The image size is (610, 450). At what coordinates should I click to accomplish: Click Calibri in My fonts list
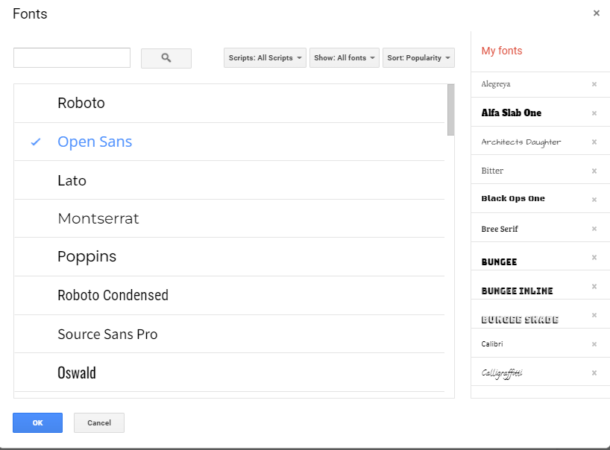click(492, 344)
